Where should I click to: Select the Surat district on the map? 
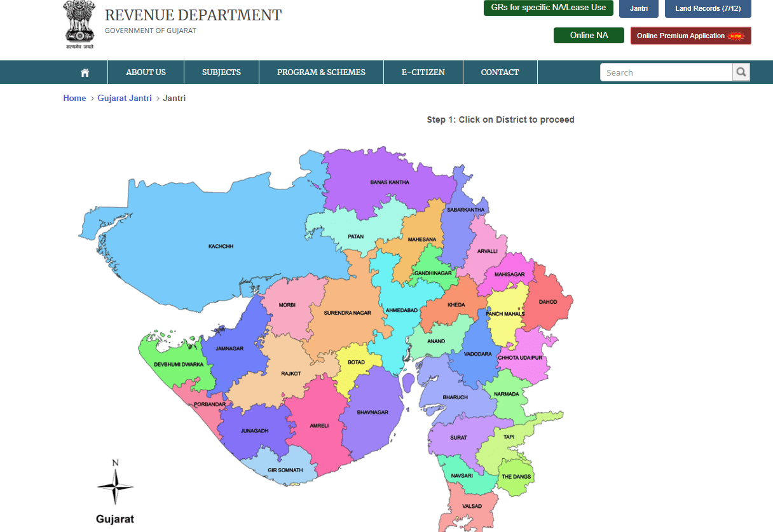(x=457, y=437)
